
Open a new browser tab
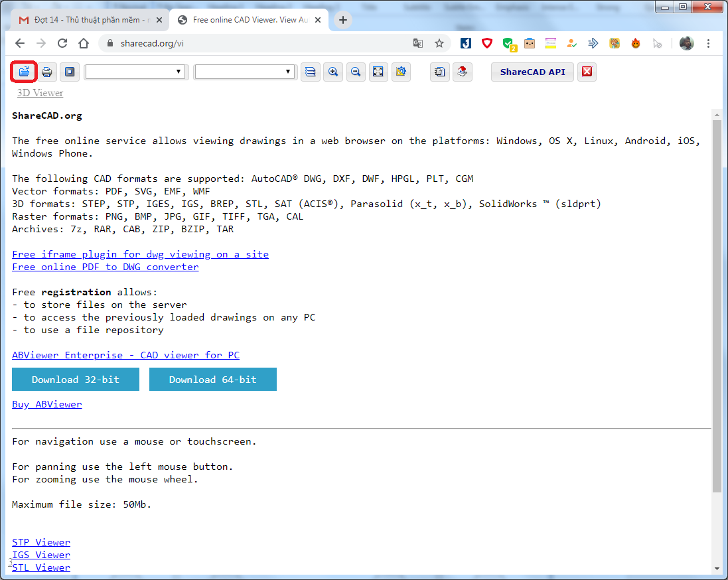click(x=343, y=20)
